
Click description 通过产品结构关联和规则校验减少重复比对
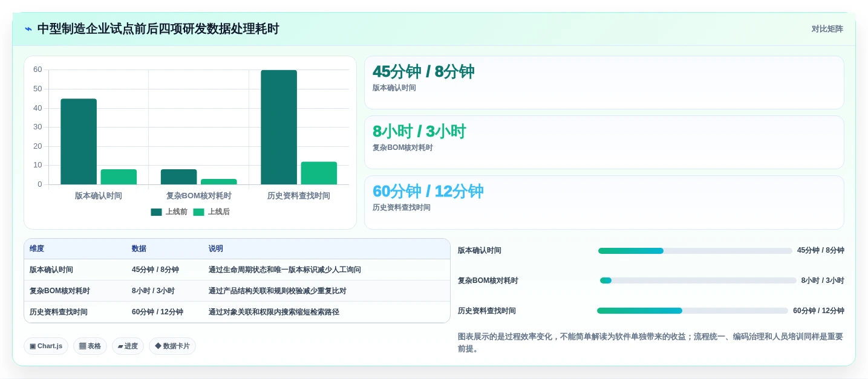(x=278, y=291)
